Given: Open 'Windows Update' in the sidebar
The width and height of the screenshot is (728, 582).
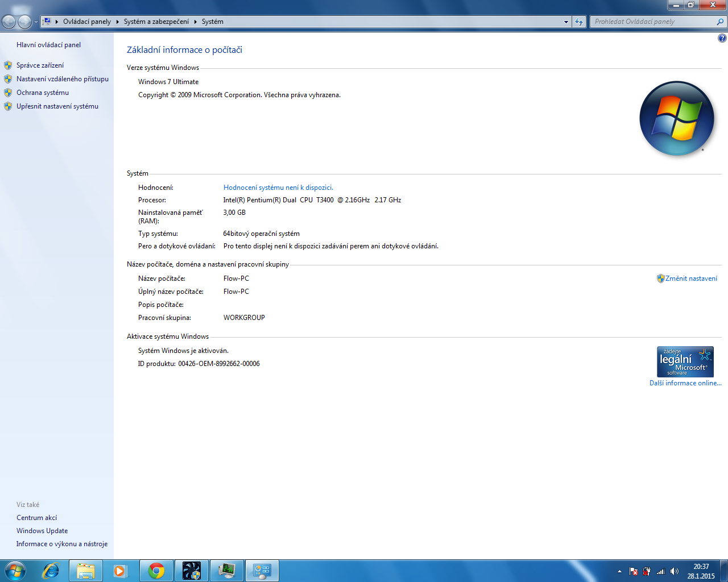Looking at the screenshot, I should [42, 531].
